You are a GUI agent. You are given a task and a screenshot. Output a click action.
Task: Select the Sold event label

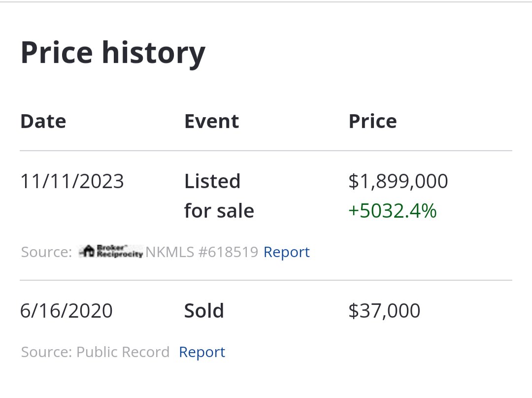click(x=204, y=311)
